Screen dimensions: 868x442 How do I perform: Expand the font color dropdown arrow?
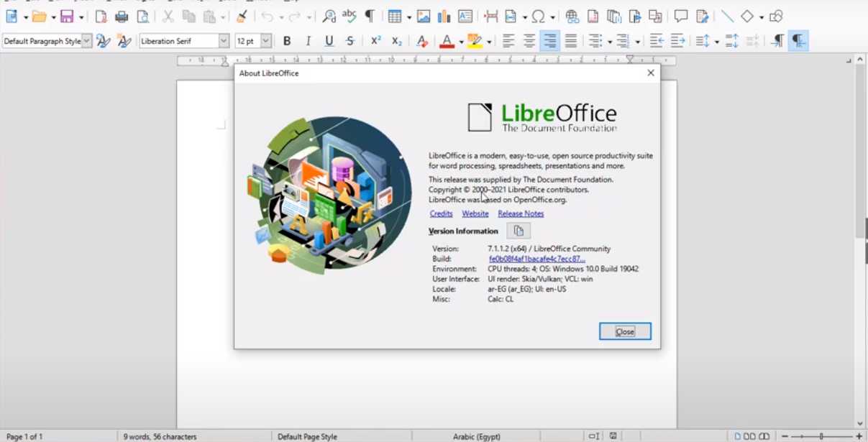pyautogui.click(x=461, y=42)
